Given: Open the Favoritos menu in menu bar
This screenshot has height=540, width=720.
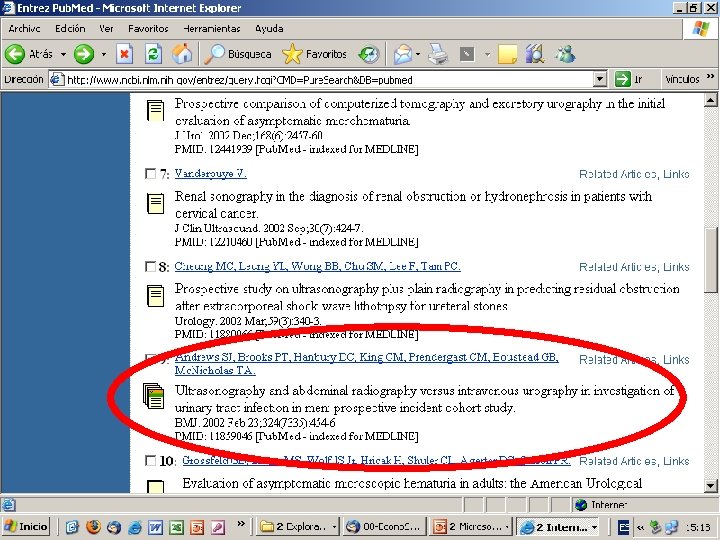Looking at the screenshot, I should click(148, 28).
